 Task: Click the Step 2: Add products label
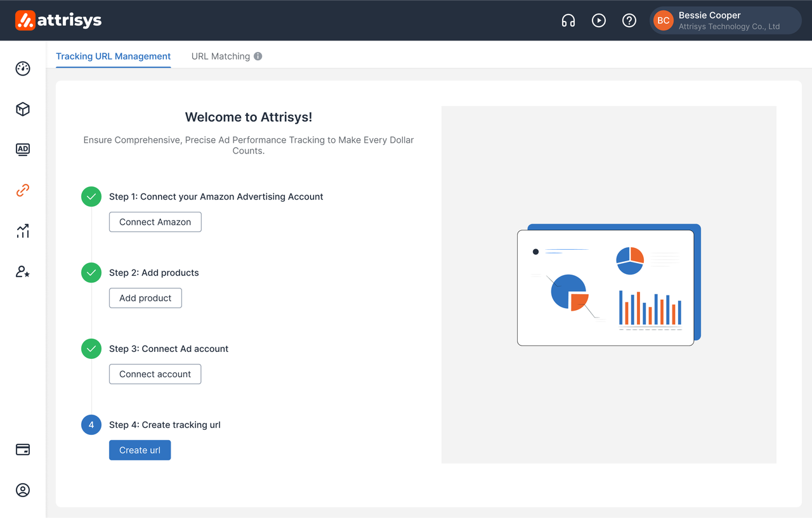pos(154,273)
